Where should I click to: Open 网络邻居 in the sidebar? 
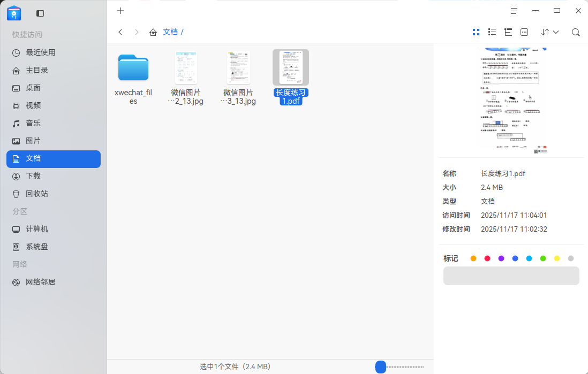click(x=53, y=282)
